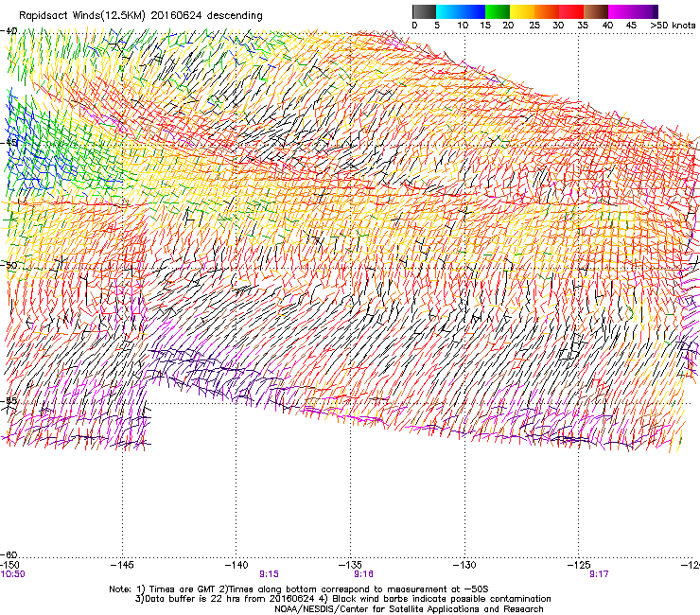Click the '>50 knots' legend label
This screenshot has height=615, width=700.
[x=673, y=26]
